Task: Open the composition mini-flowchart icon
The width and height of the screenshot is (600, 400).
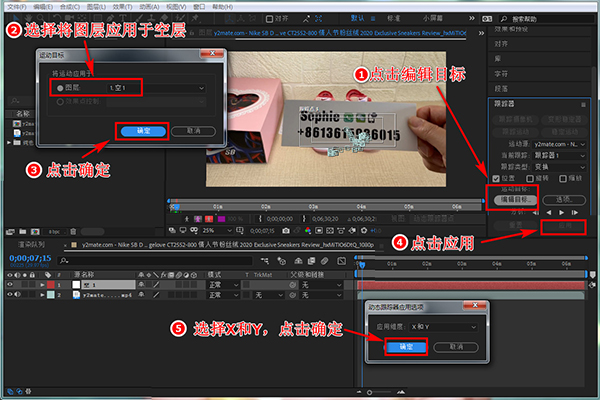Action: (264, 261)
